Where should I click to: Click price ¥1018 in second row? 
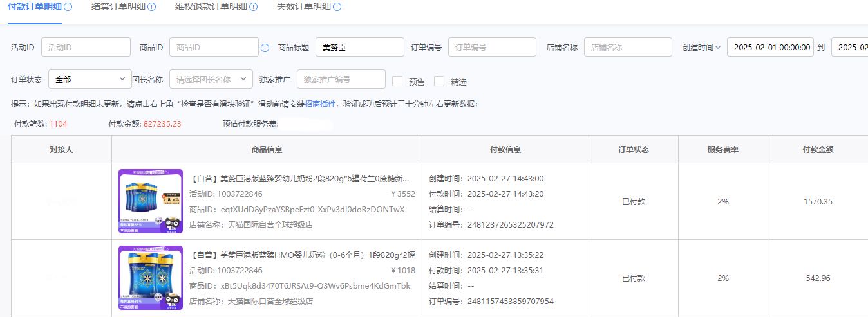[x=403, y=270]
